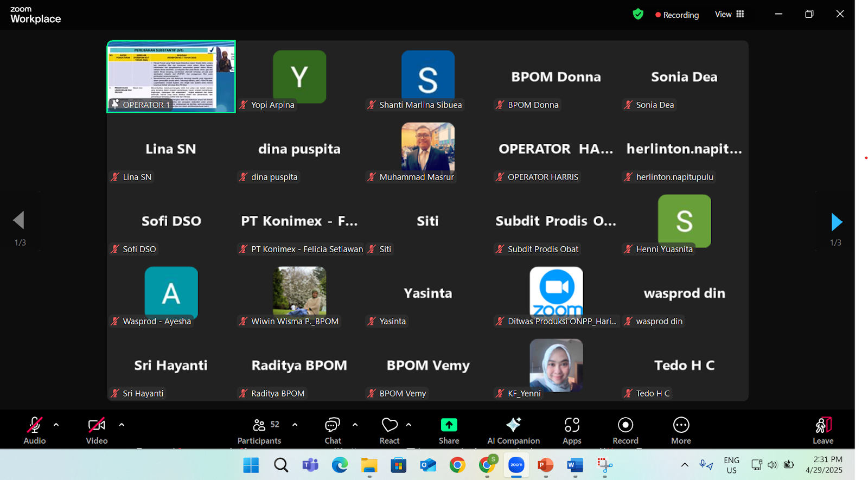Turn on camera with Video button
The width and height of the screenshot is (868, 480).
pos(97,431)
